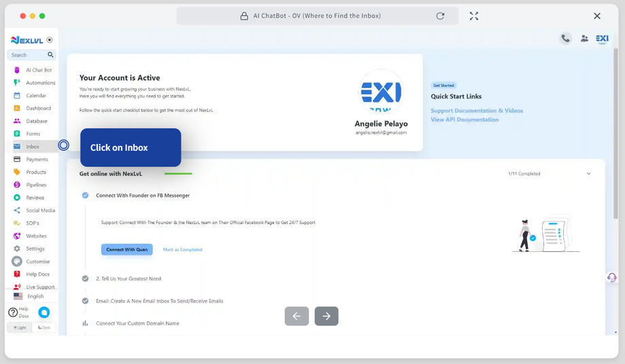Screen dimensions: 625x364
Task: Click the Connect With Quan button
Action: point(127,249)
